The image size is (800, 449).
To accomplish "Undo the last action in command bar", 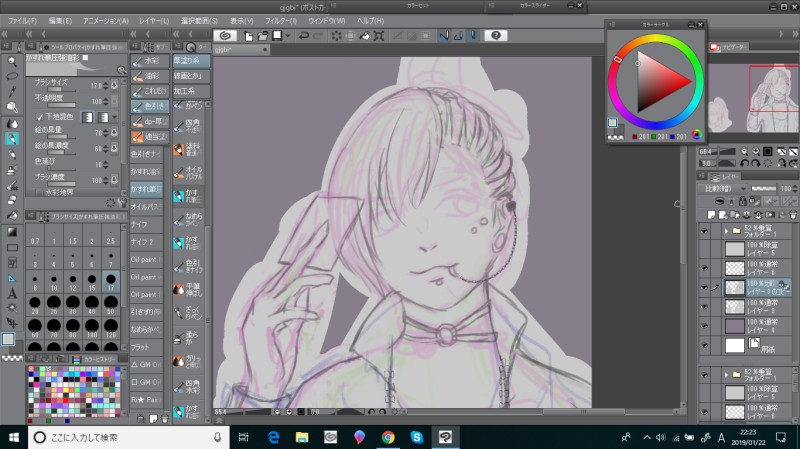I will [x=304, y=36].
